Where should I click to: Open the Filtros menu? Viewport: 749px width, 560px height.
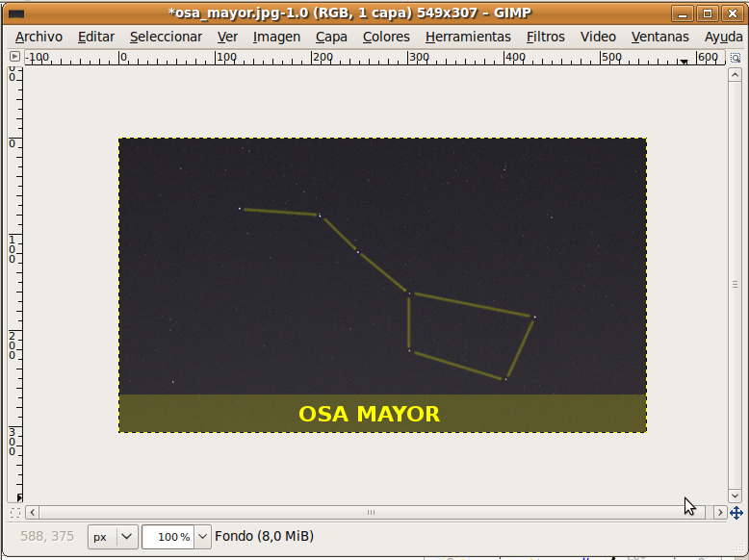[546, 37]
